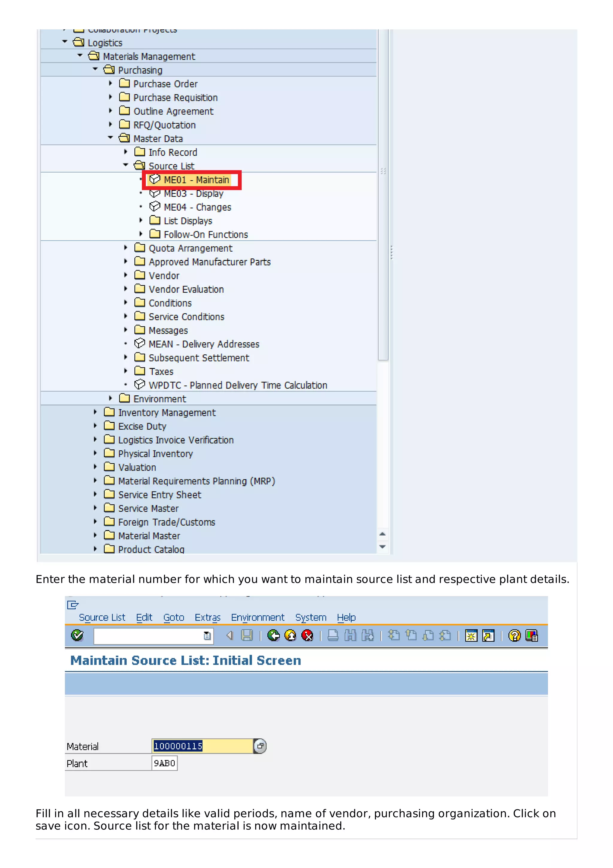Expand the Vendor Evaluation folder
The width and height of the screenshot is (613, 868).
(125, 288)
